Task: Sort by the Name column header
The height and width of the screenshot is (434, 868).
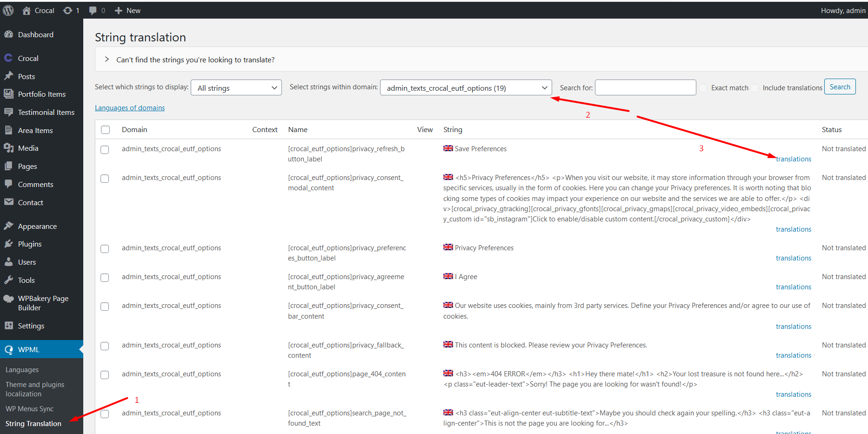Action: 298,130
